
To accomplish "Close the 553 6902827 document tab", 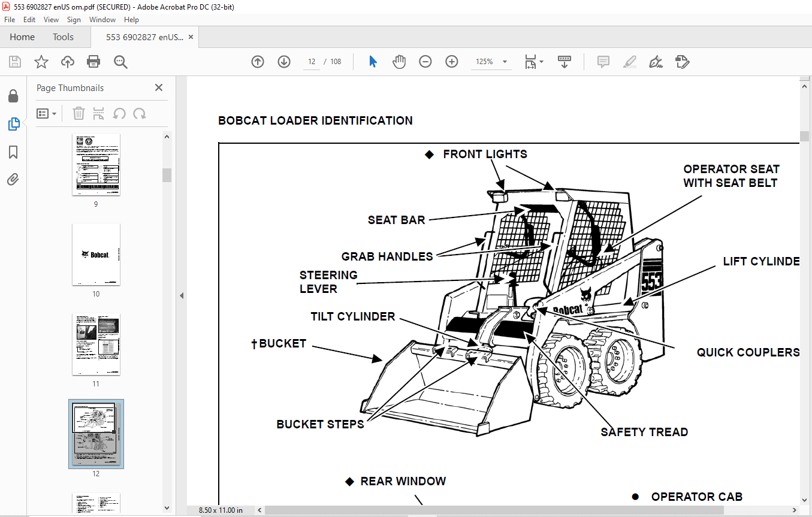I will click(191, 37).
